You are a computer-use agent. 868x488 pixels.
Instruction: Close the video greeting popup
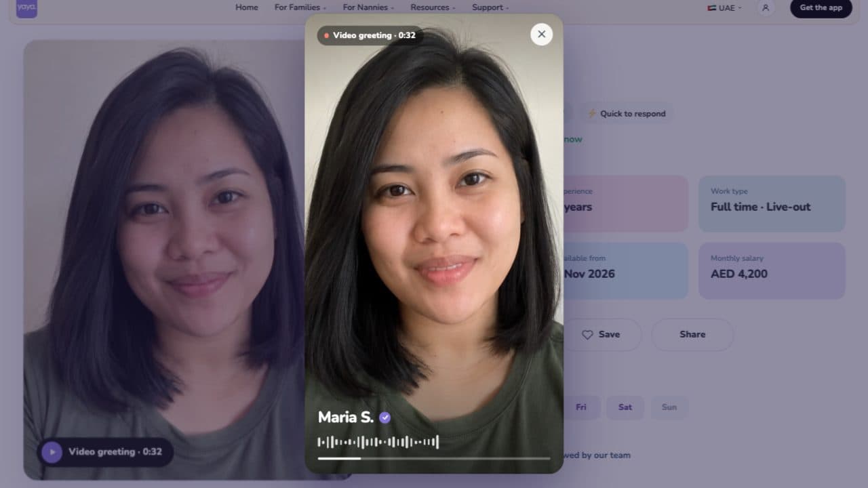coord(541,34)
